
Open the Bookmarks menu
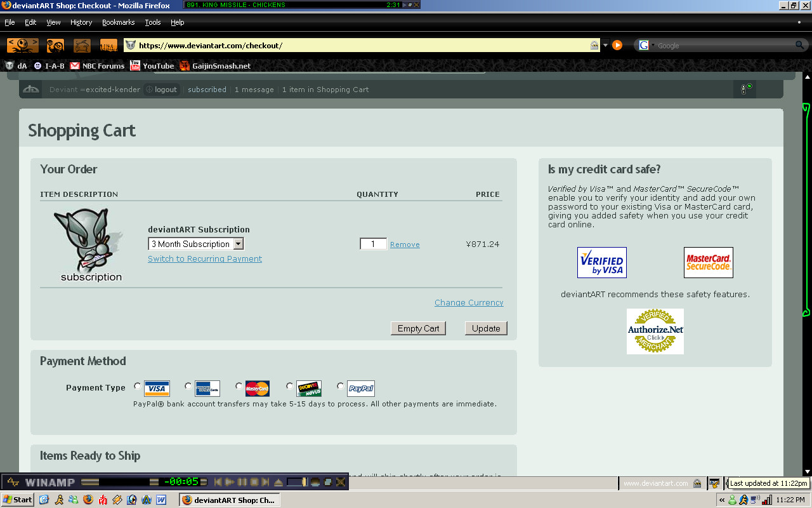tap(119, 22)
